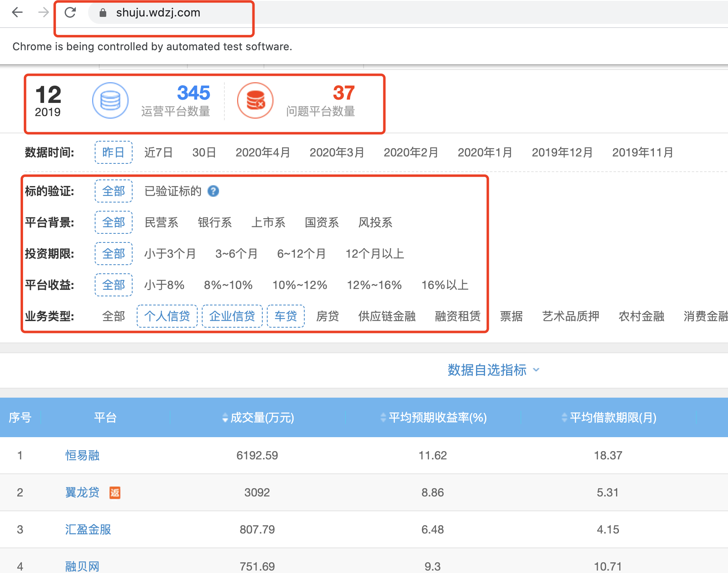Image resolution: width=728 pixels, height=573 pixels.
Task: Open the 恒易融 platform link
Action: tap(82, 455)
